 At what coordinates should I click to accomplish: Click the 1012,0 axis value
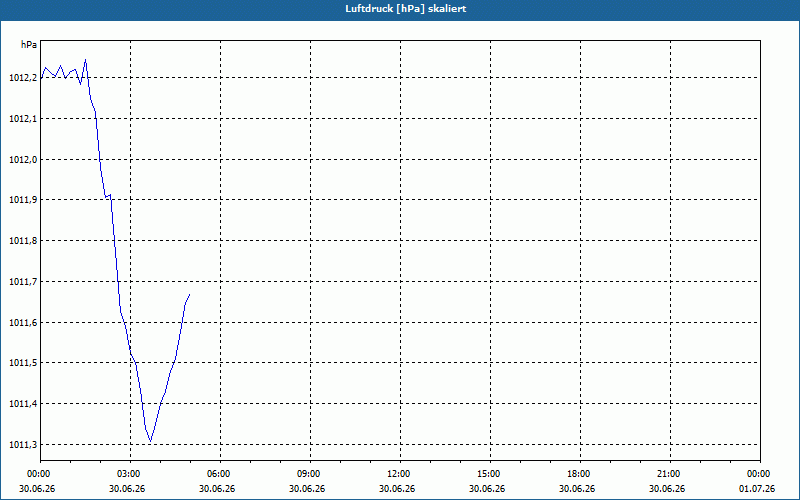(x=23, y=159)
